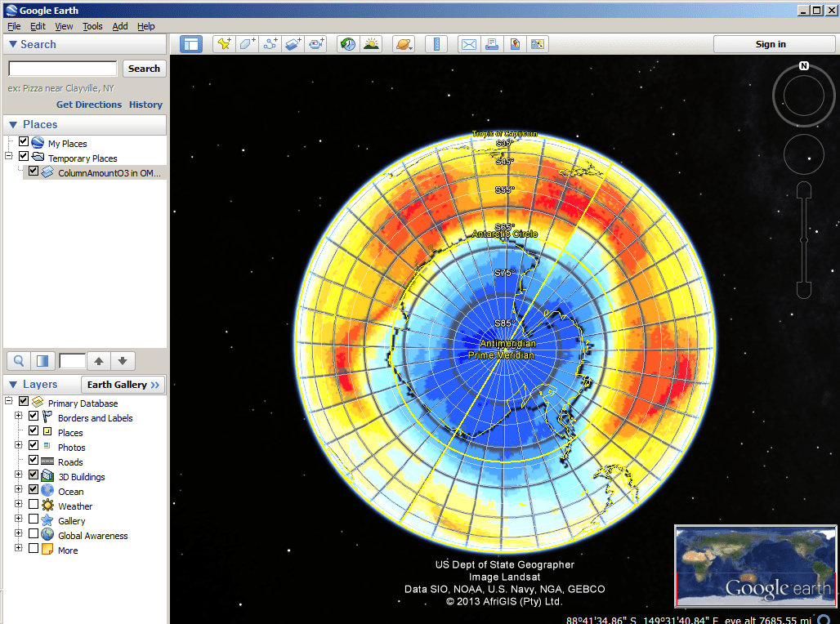840x624 pixels.
Task: Open the View menu
Action: point(64,25)
